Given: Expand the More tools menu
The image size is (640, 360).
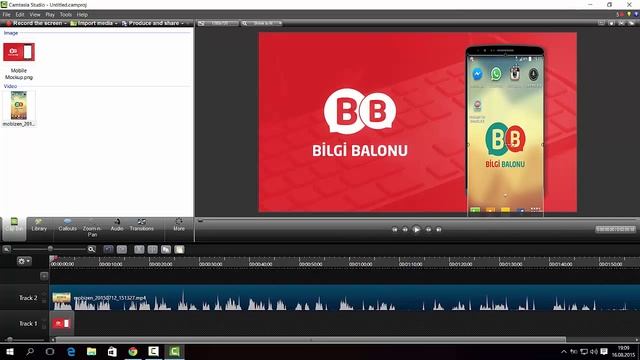Looking at the screenshot, I should point(179,225).
